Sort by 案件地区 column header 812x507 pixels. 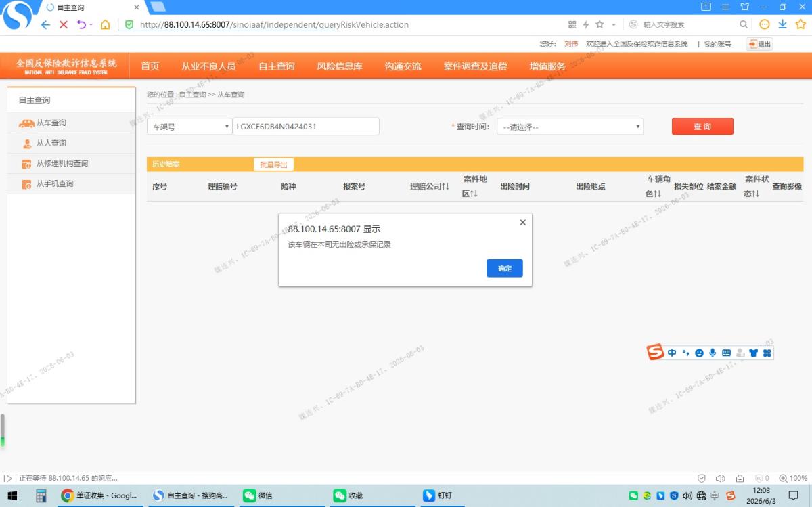[475, 186]
